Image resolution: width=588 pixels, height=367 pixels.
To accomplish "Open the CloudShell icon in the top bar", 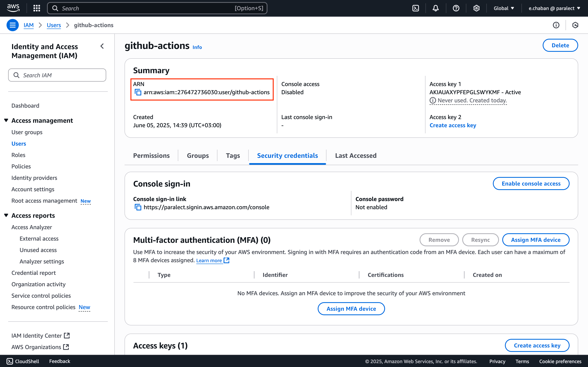I will click(x=415, y=8).
